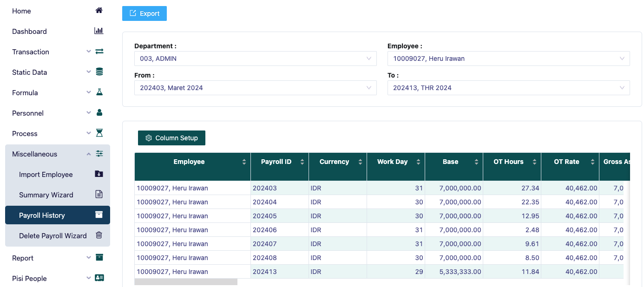Click the gear icon on Column Setup

click(x=148, y=137)
